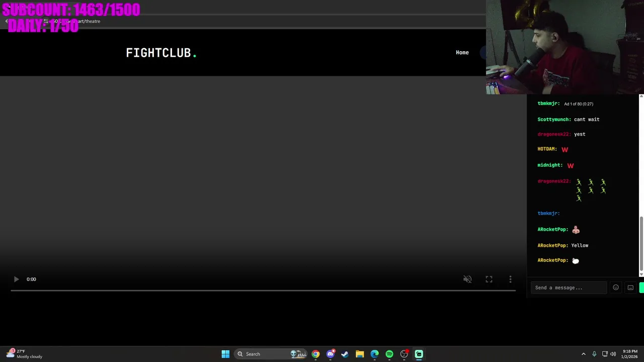This screenshot has height=362, width=644.
Task: Click the FIGHTCLUB site logo
Action: 161,53
